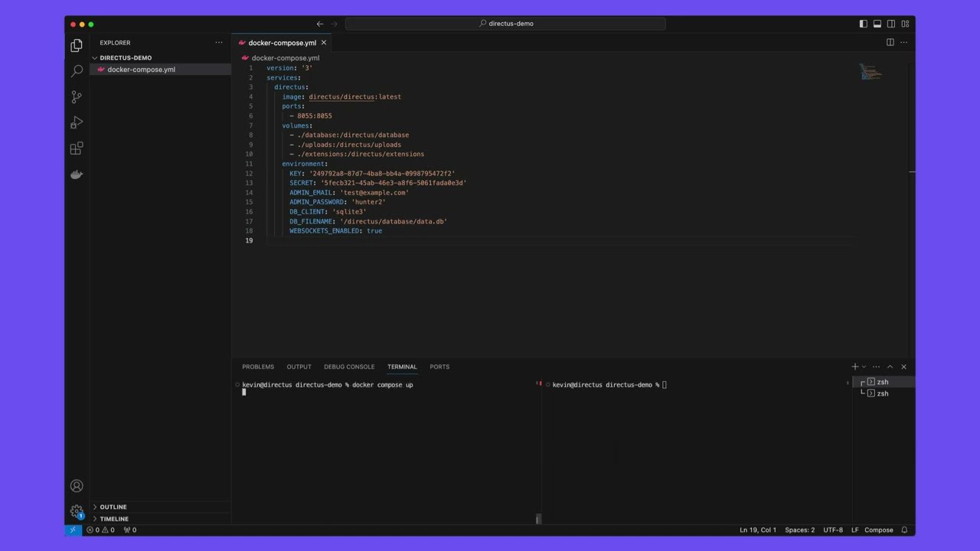This screenshot has height=551, width=980.
Task: Switch to the TERMINAL tab
Action: click(x=402, y=367)
